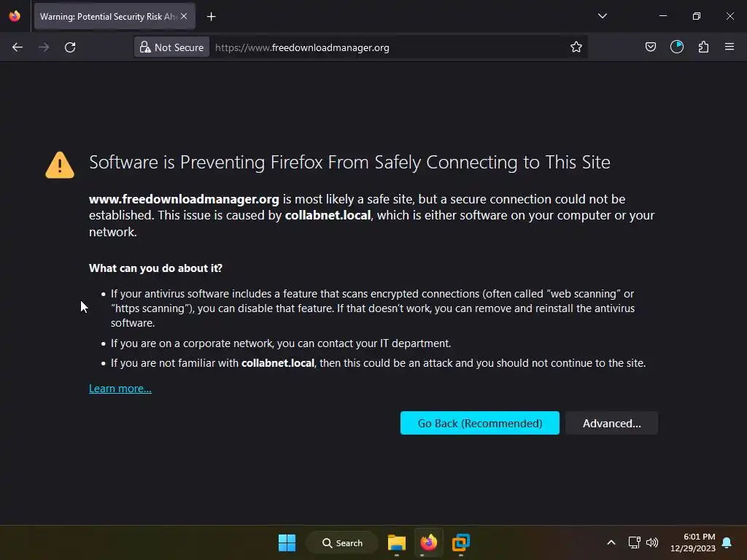The height and width of the screenshot is (560, 747).
Task: Click the heading 'Software is Preventing Firefox' text
Action: [349, 163]
